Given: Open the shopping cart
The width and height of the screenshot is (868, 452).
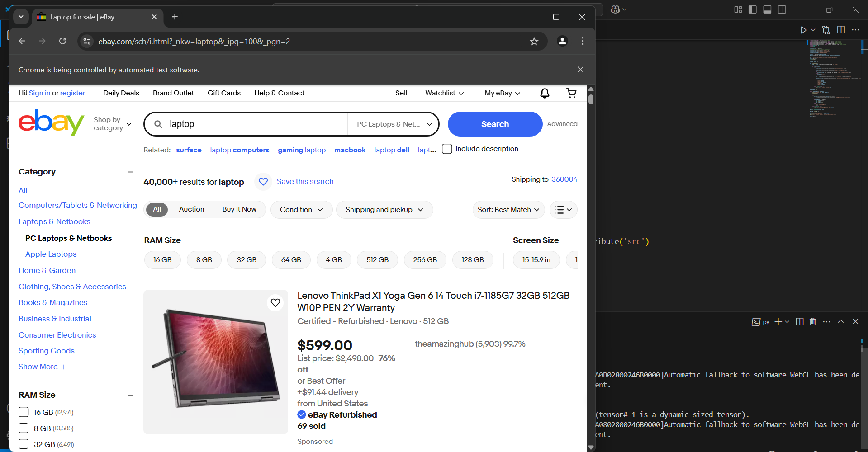Looking at the screenshot, I should (571, 93).
